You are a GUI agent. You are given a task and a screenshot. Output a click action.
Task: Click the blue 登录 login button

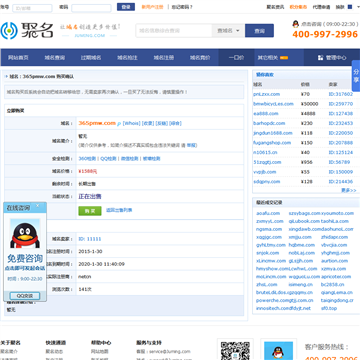pyautogui.click(x=126, y=7)
